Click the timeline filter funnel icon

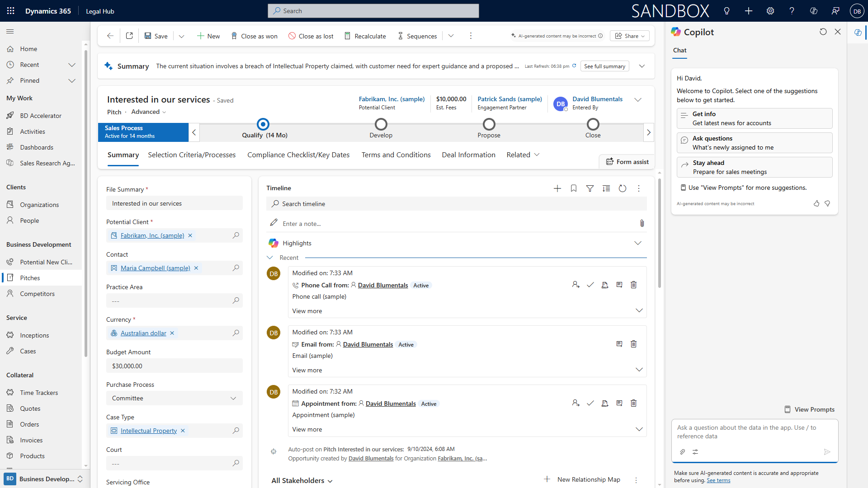(590, 188)
